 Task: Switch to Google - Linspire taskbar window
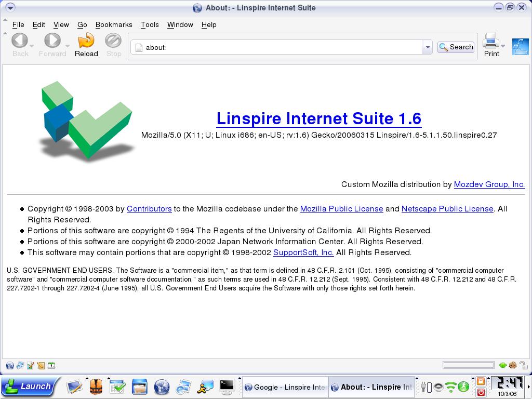pos(285,387)
